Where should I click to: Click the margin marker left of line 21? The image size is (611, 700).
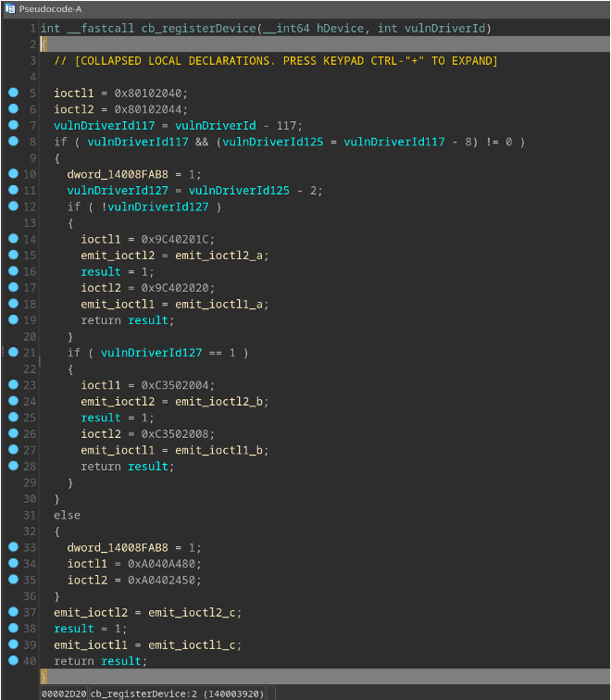[x=5, y=353]
